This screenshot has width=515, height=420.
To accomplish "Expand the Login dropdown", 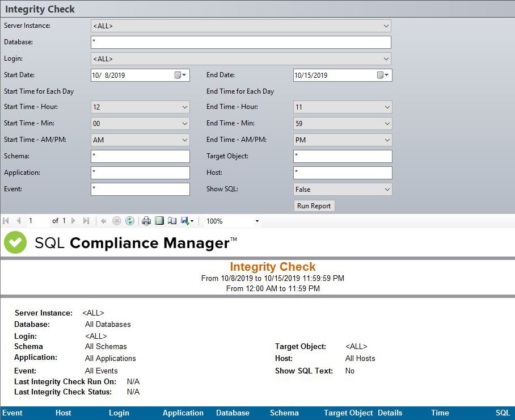I will (386, 58).
